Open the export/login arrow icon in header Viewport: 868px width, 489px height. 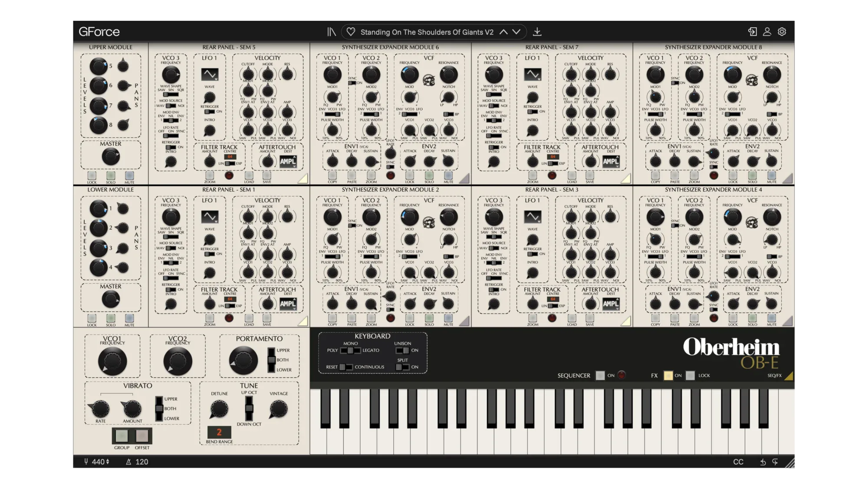[753, 32]
